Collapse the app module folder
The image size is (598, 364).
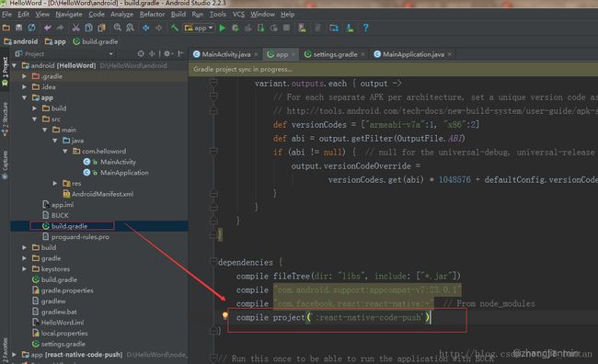pos(25,97)
